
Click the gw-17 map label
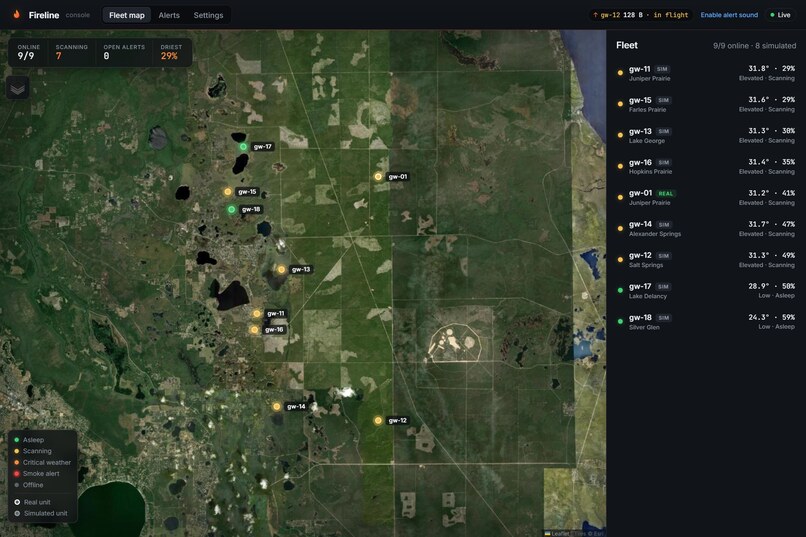tap(263, 146)
